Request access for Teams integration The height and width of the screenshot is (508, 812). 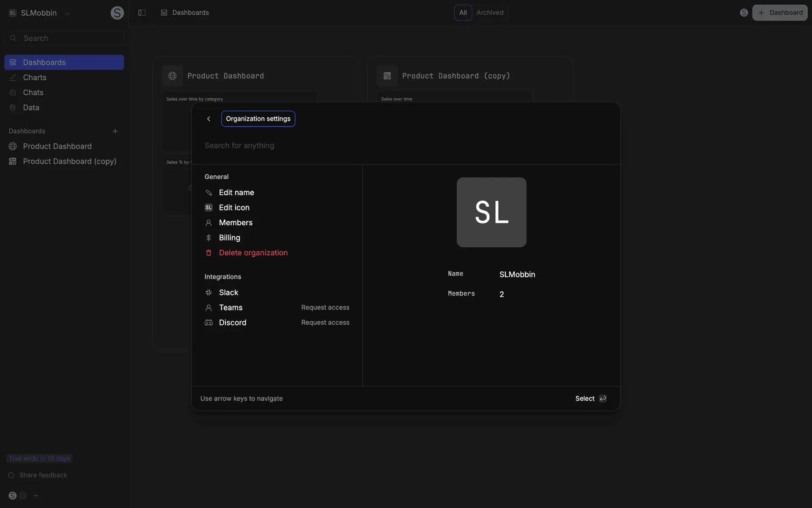[x=325, y=307]
